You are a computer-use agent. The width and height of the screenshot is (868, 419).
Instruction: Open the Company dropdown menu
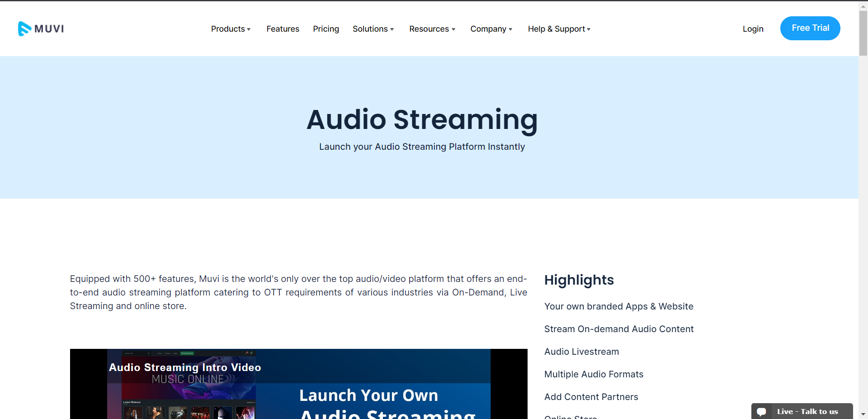[x=491, y=29]
